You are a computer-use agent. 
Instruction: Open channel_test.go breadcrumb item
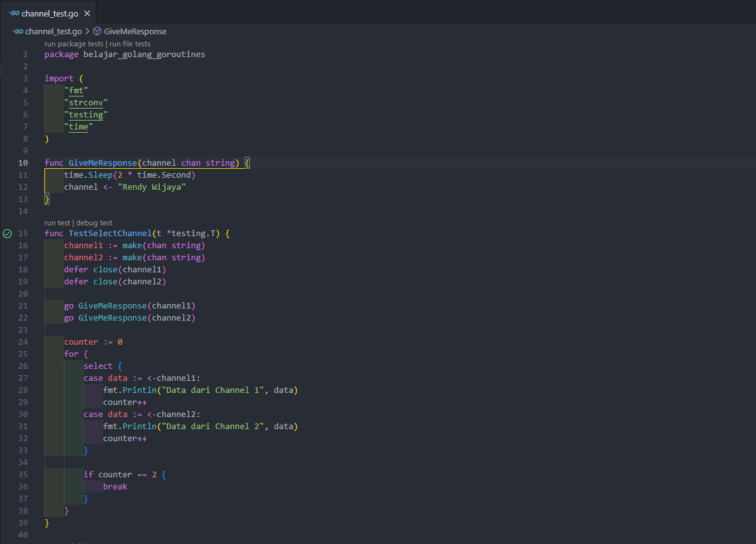(x=53, y=31)
